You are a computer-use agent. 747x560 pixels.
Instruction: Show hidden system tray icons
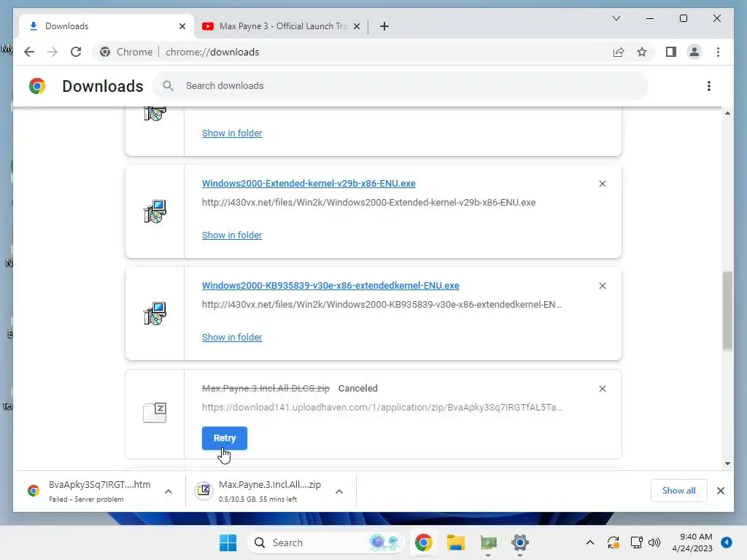tap(589, 542)
